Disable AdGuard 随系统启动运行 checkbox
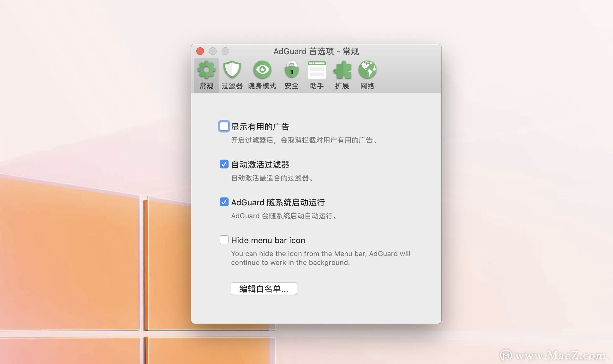Screen dimensions: 613x364 tap(224, 202)
